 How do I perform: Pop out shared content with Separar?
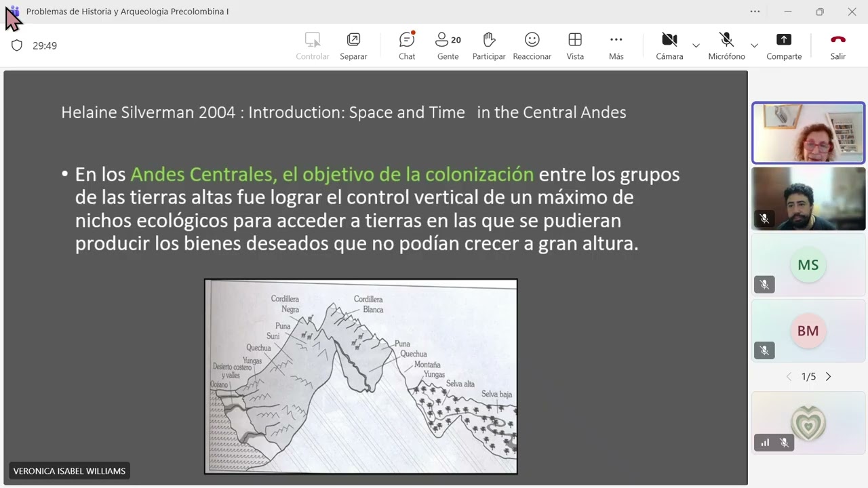coord(353,46)
